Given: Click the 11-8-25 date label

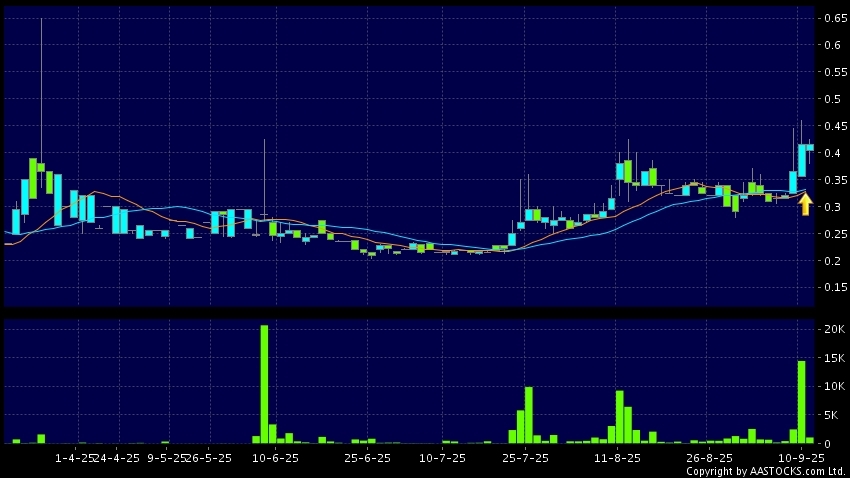Looking at the screenshot, I should 617,458.
